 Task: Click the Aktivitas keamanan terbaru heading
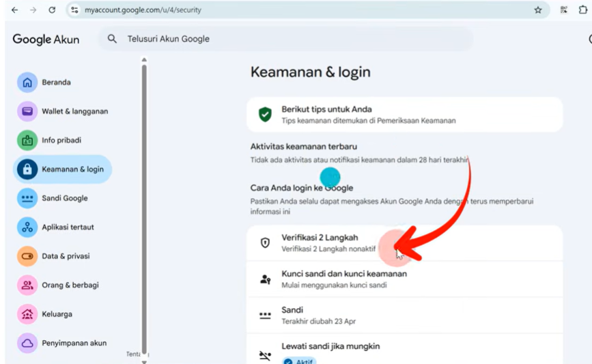[x=304, y=147]
